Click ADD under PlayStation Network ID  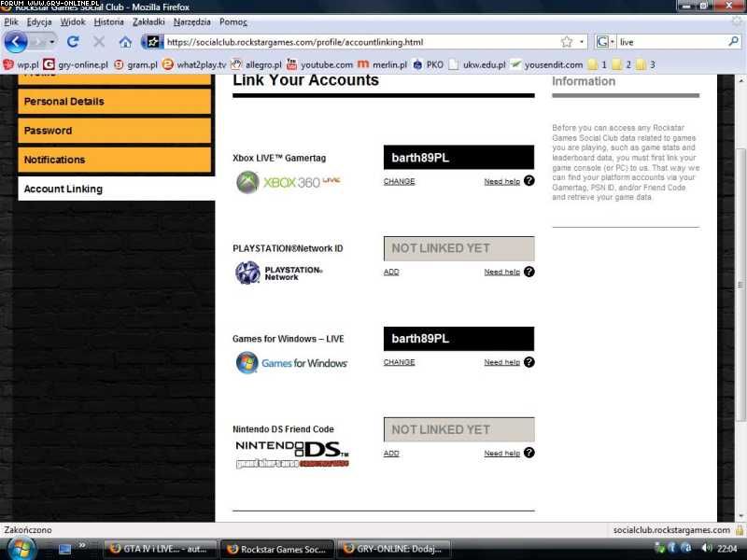pyautogui.click(x=391, y=272)
